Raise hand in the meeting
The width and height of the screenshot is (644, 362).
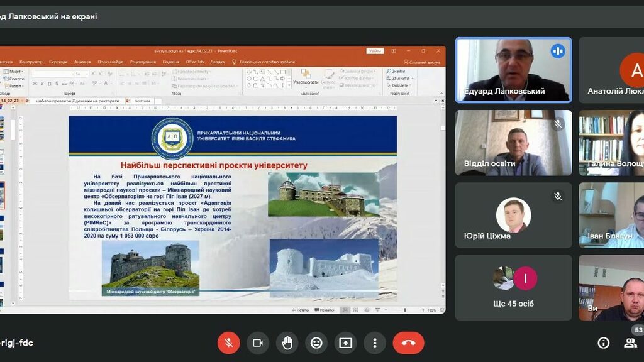[x=287, y=343]
